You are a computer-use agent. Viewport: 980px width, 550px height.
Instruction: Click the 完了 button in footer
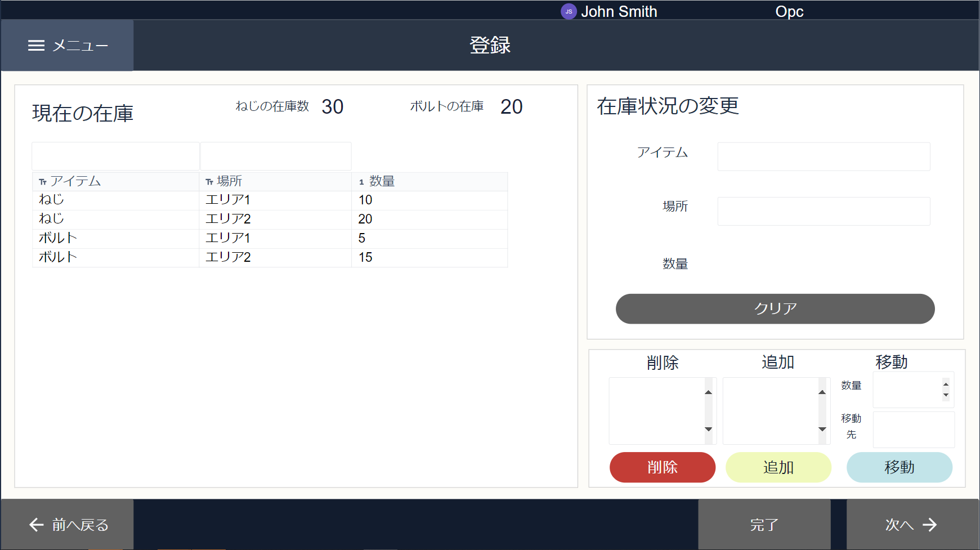point(764,525)
